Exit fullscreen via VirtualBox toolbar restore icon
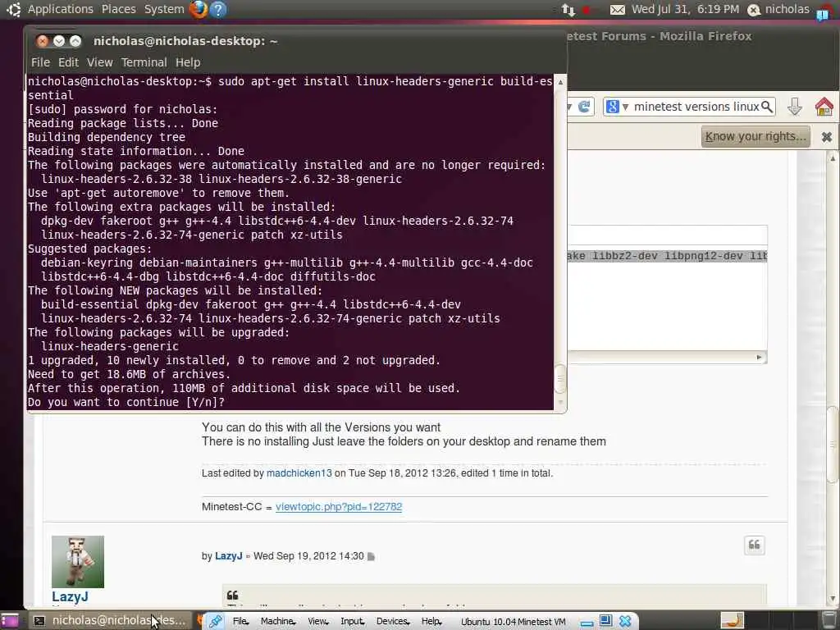The width and height of the screenshot is (840, 630). pyautogui.click(x=605, y=620)
